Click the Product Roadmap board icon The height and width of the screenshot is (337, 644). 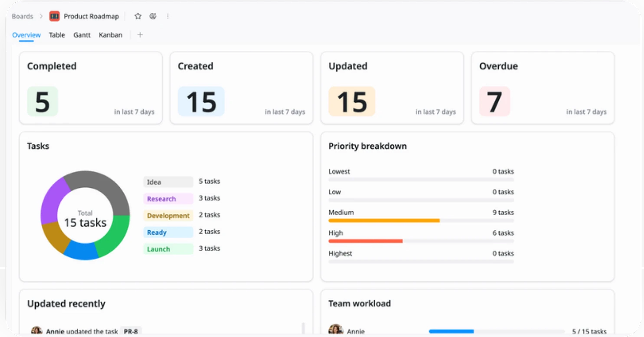pos(54,16)
